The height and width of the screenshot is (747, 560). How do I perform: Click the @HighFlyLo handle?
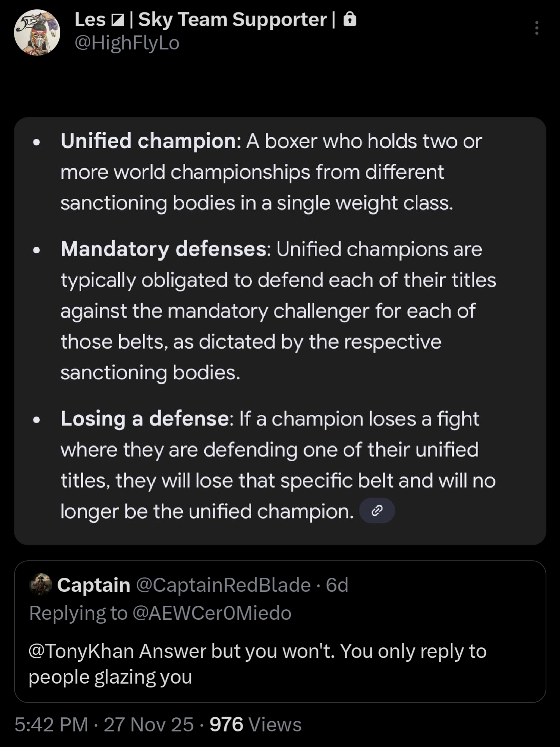[x=127, y=43]
